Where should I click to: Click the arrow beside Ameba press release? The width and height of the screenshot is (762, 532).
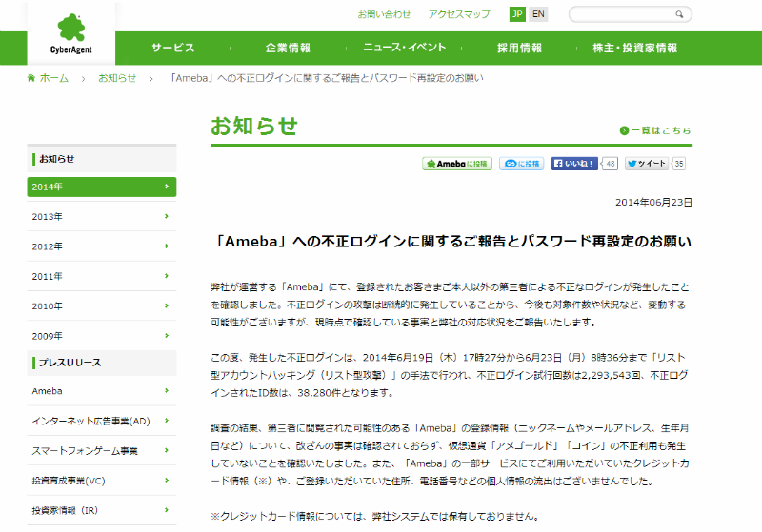[x=167, y=390]
